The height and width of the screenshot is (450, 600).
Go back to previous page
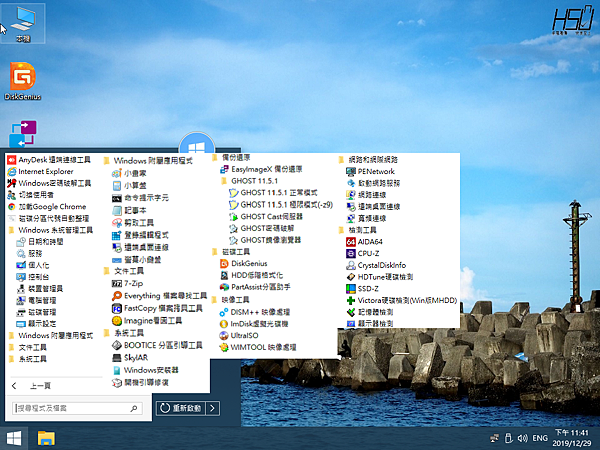click(x=31, y=386)
